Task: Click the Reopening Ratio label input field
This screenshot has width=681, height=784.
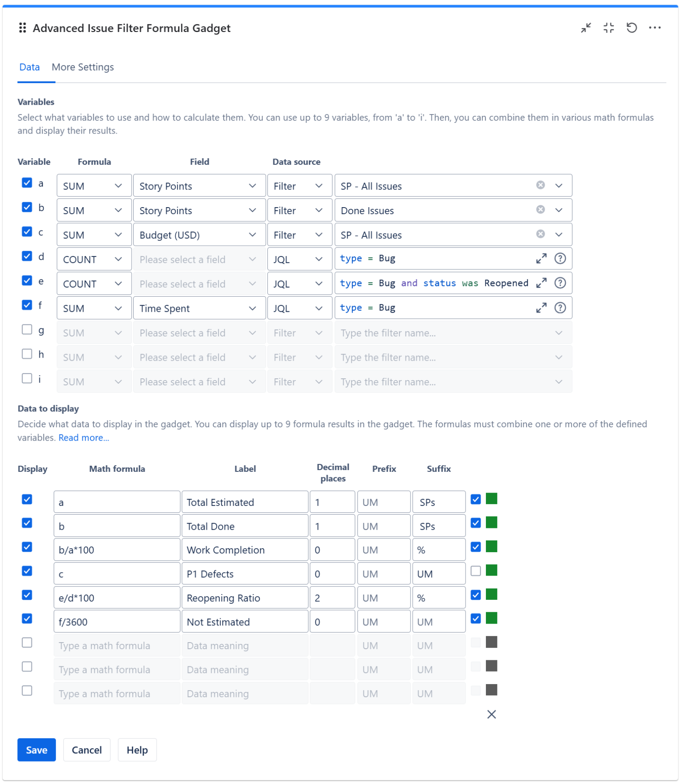Action: (244, 598)
